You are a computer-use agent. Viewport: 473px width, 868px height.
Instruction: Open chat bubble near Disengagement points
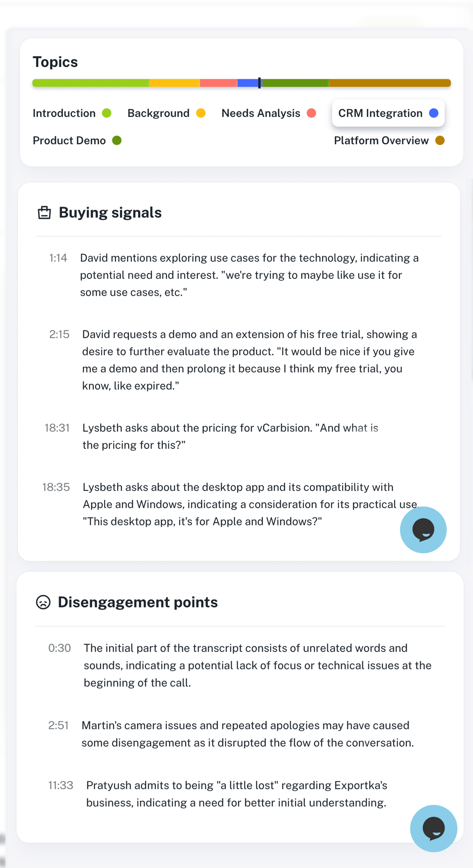[x=433, y=828]
